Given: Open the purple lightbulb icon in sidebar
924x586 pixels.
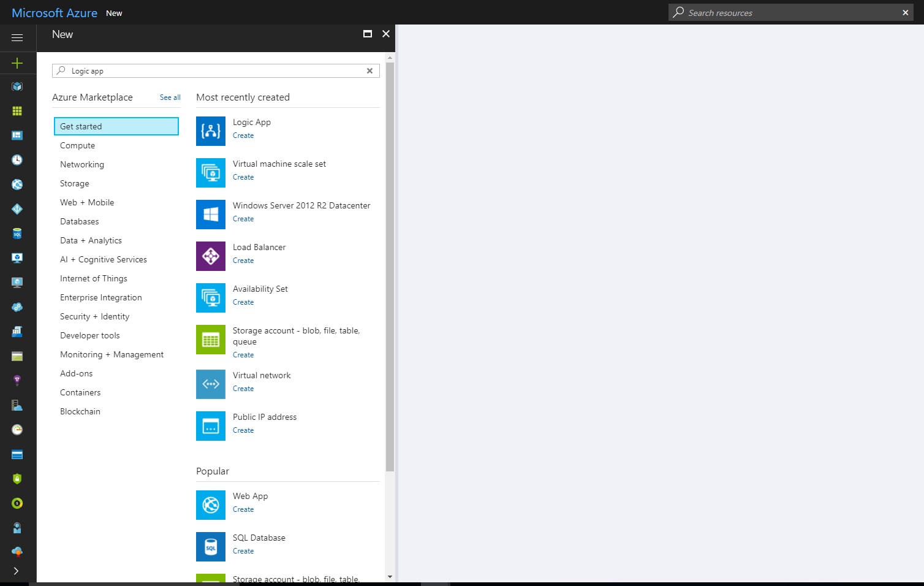Looking at the screenshot, I should pos(17,381).
